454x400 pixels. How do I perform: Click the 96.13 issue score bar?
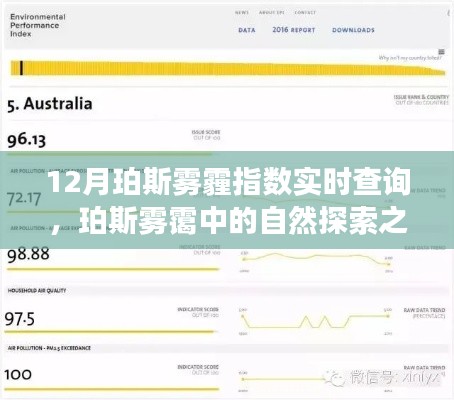(x=109, y=154)
